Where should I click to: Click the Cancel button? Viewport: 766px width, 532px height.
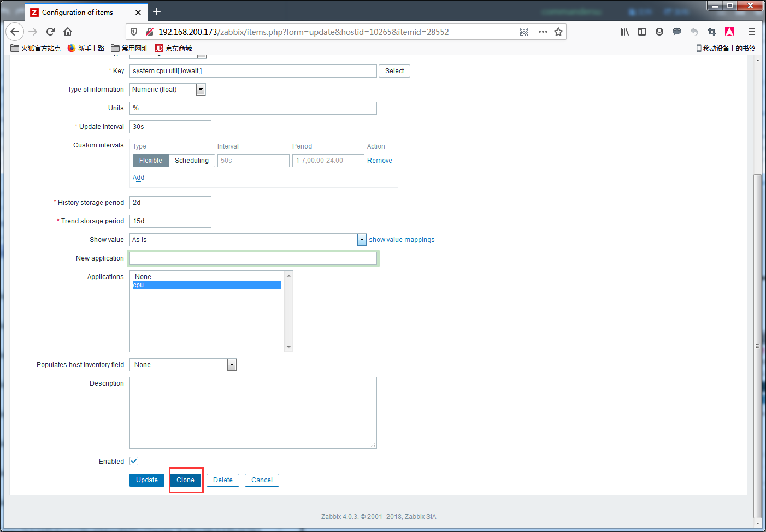262,480
